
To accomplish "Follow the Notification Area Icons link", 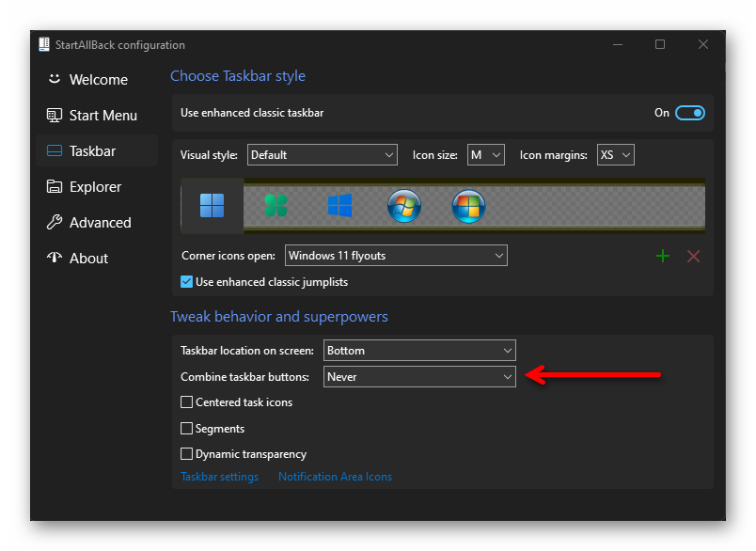I will pos(335,477).
